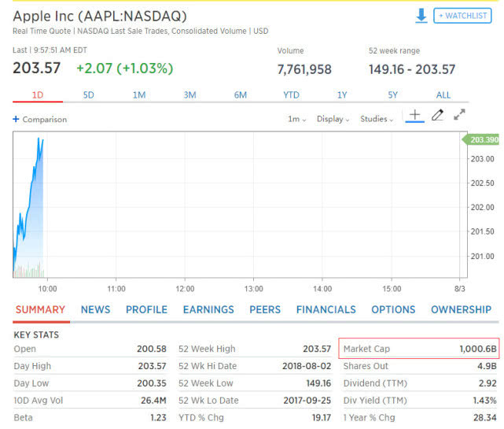The image size is (504, 429).
Task: Click the 1 Year % Chg value 28.34
Action: point(484,418)
